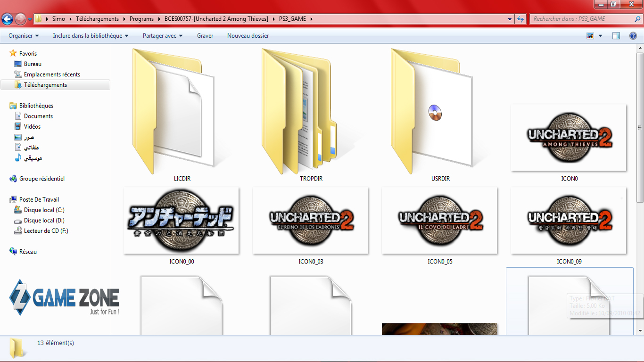Expand the Partager avec dropdown

163,36
